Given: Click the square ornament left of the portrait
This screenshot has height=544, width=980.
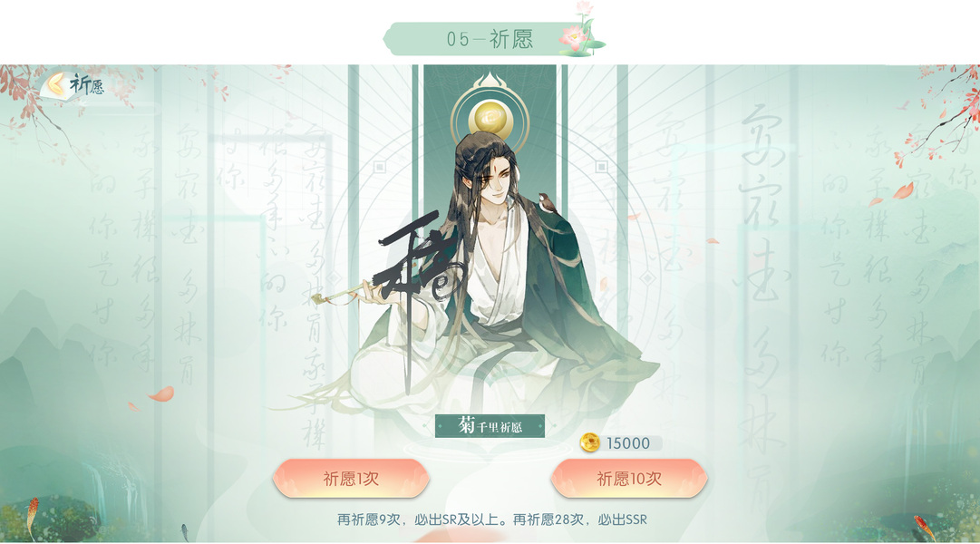Looking at the screenshot, I should point(379,167).
